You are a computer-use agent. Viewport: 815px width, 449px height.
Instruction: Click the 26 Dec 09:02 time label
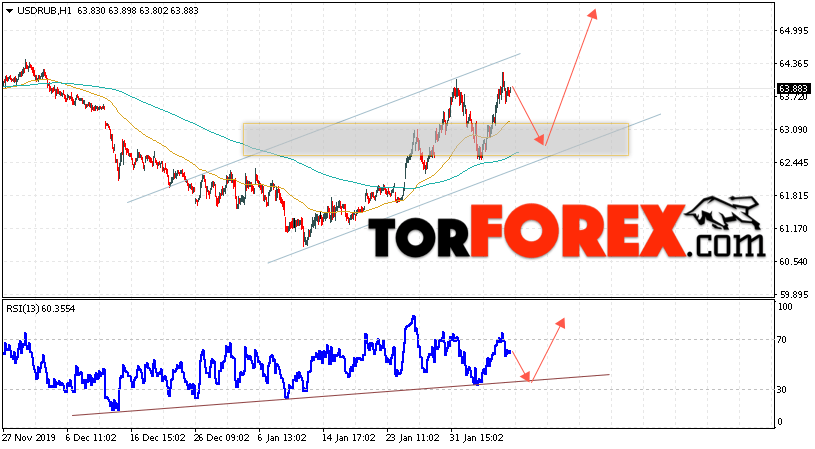point(222,438)
